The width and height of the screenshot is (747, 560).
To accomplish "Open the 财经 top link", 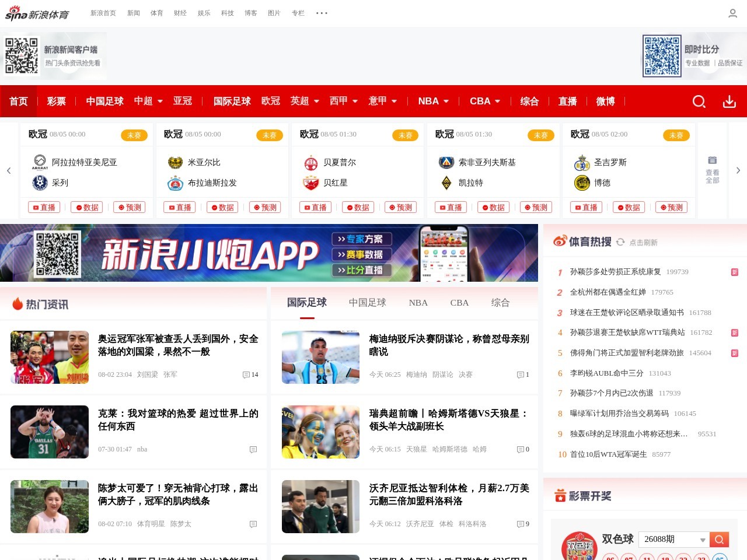I will (x=180, y=13).
